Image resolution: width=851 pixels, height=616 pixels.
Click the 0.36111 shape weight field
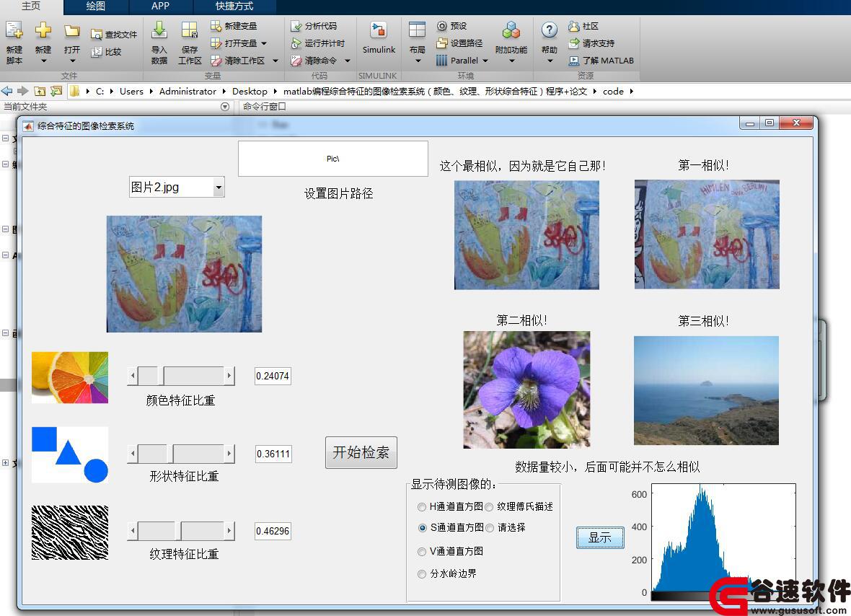pyautogui.click(x=273, y=454)
